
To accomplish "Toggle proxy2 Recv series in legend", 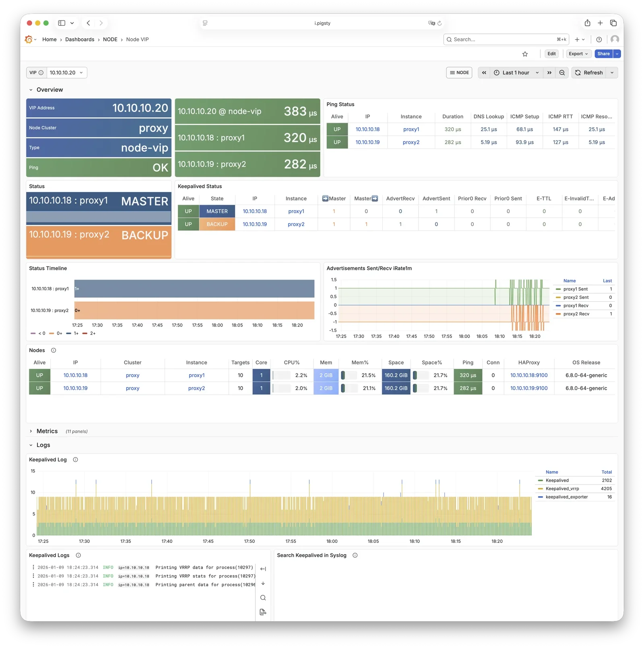I will (576, 314).
